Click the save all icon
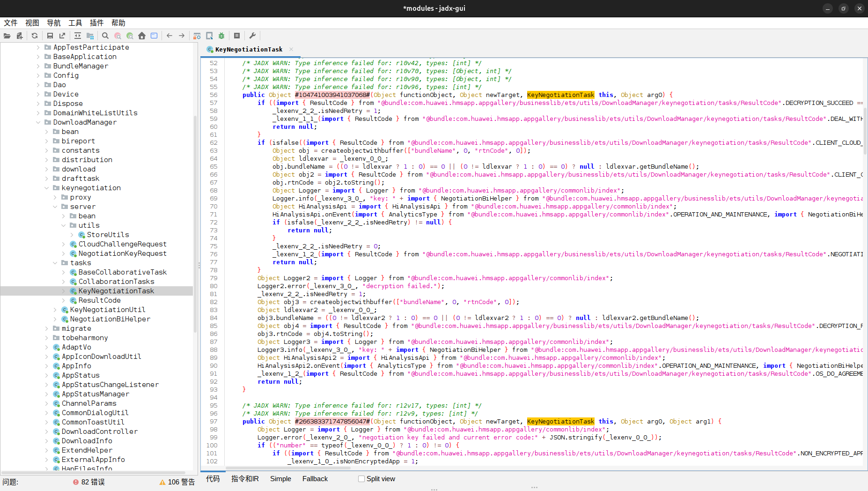Image resolution: width=868 pixels, height=491 pixels. pyautogui.click(x=50, y=36)
